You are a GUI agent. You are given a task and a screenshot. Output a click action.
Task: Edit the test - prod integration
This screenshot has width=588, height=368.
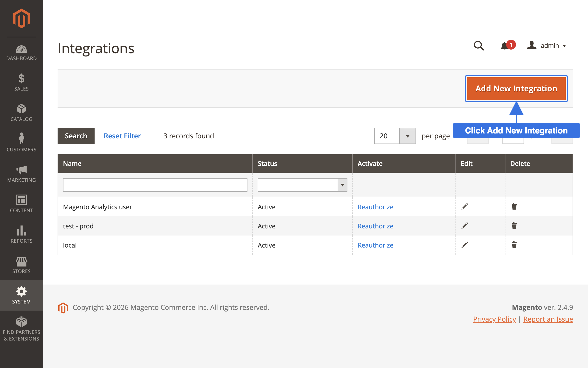pos(465,226)
